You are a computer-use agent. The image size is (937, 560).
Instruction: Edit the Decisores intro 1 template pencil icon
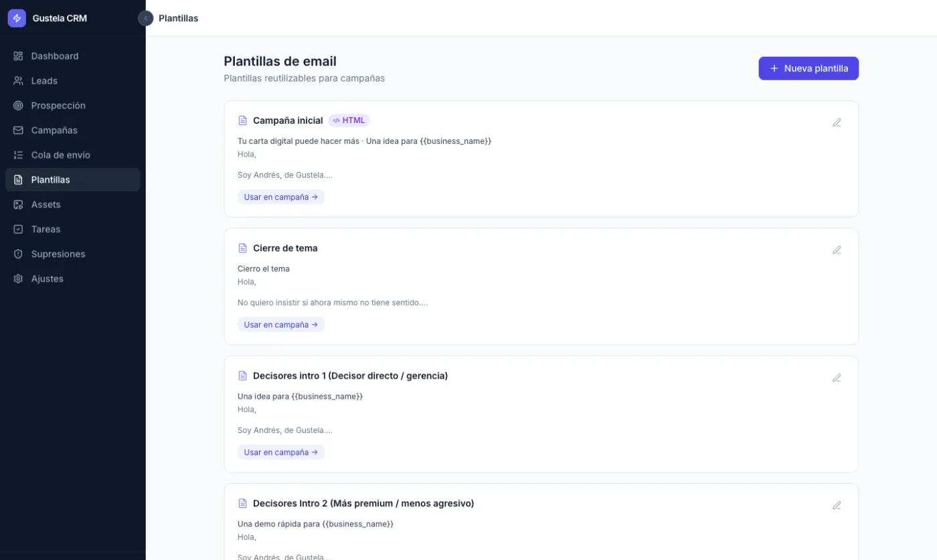(x=837, y=378)
